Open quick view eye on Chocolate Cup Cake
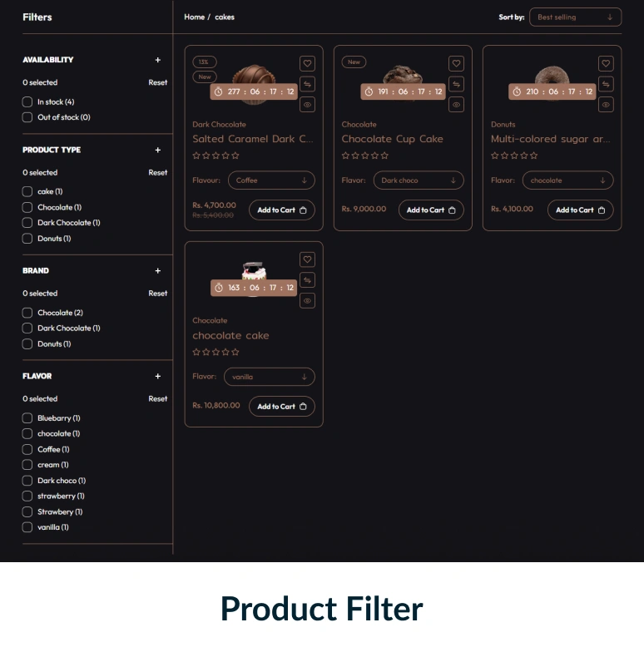This screenshot has width=644, height=652. (x=456, y=105)
